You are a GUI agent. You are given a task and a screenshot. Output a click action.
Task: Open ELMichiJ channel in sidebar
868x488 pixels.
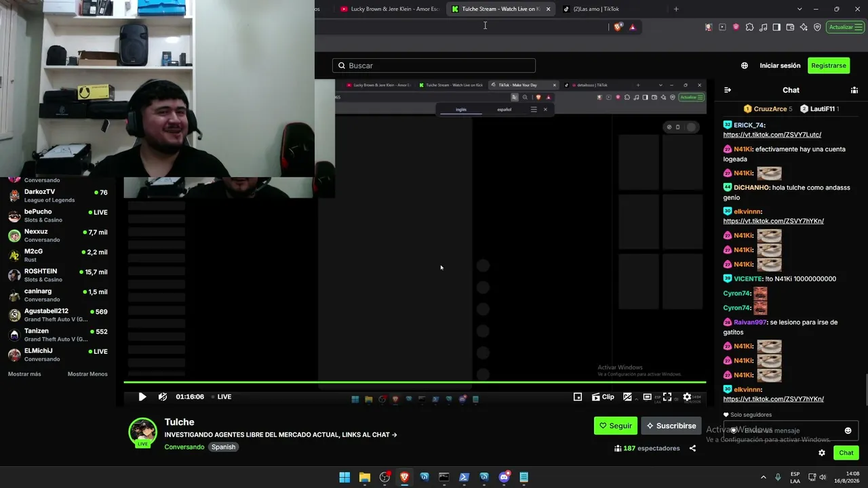click(x=58, y=354)
